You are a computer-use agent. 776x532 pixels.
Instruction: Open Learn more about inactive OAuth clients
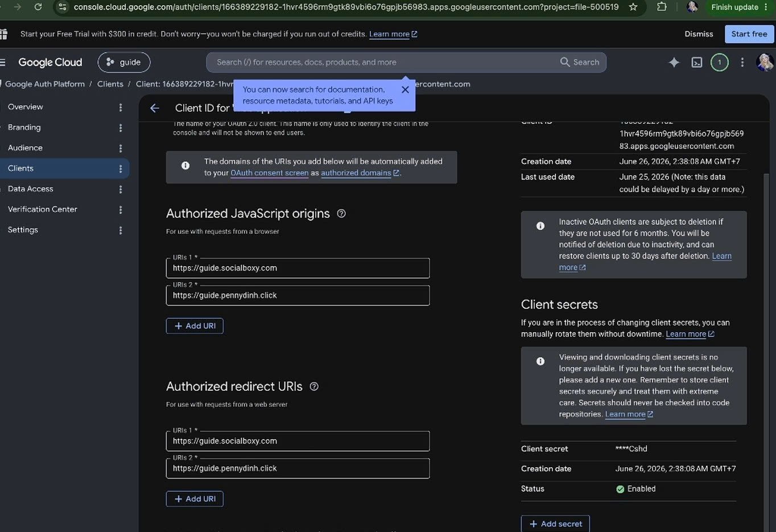(x=645, y=262)
